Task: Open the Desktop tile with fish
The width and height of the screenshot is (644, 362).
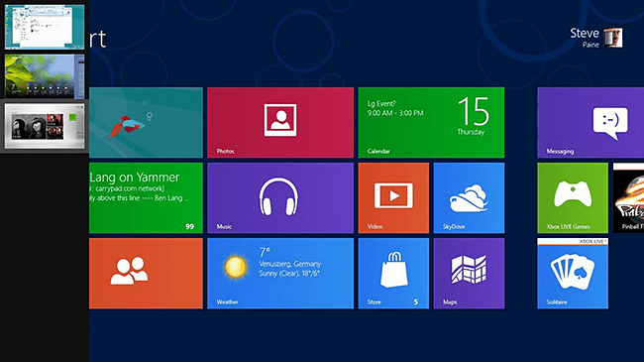Action: [x=146, y=122]
